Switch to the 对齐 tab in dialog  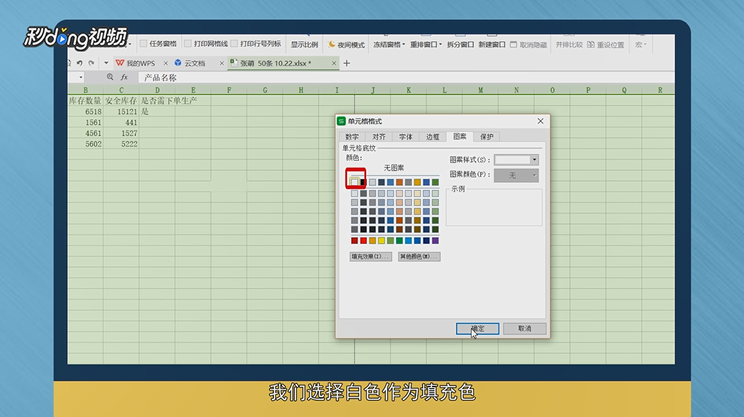point(379,137)
